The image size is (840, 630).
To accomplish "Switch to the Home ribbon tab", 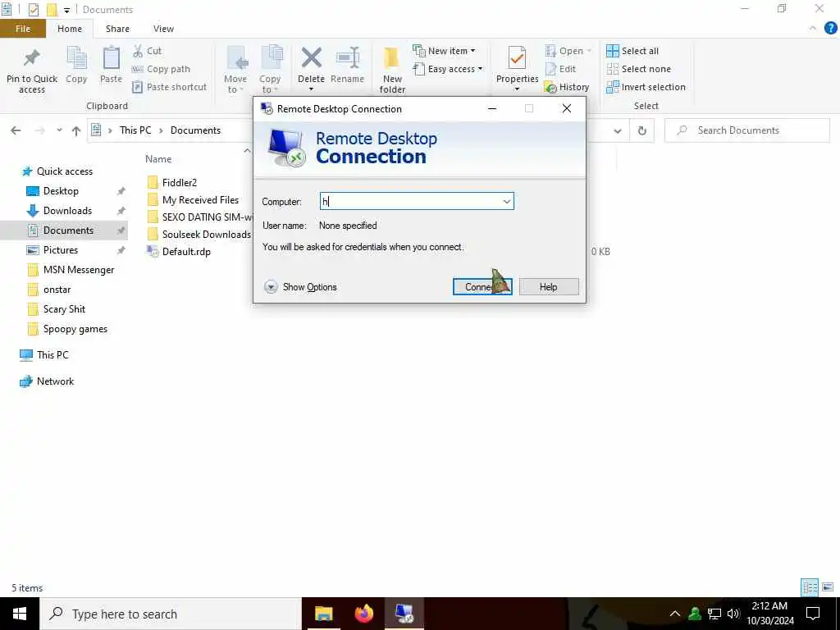I will 70,29.
